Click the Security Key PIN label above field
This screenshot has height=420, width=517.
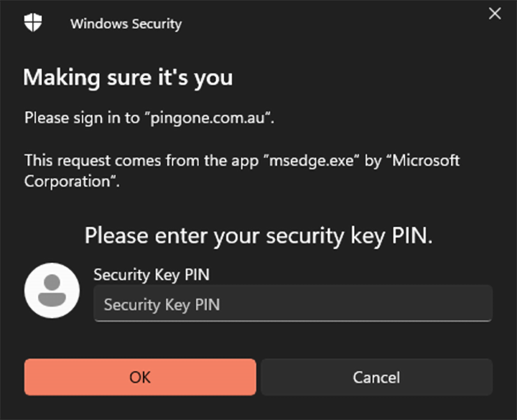coord(152,274)
